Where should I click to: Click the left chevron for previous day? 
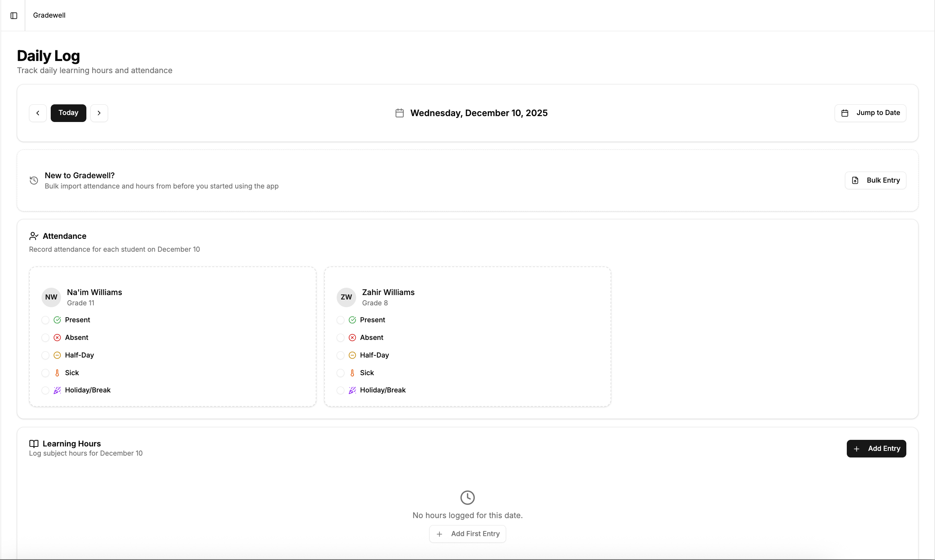click(38, 113)
